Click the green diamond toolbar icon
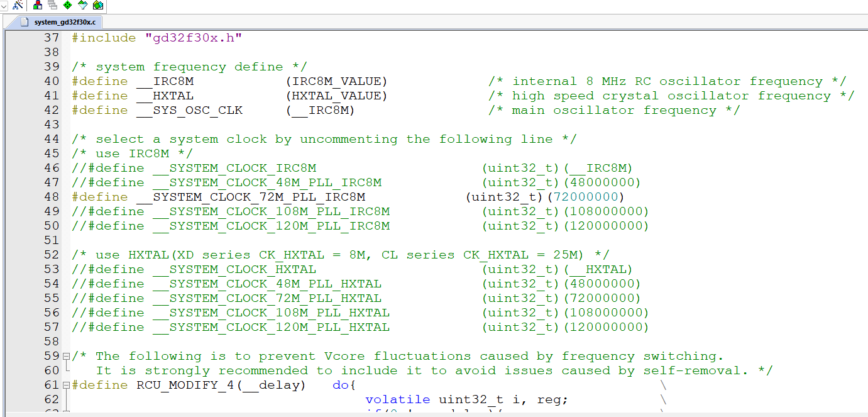The height and width of the screenshot is (417, 868). 67,5
